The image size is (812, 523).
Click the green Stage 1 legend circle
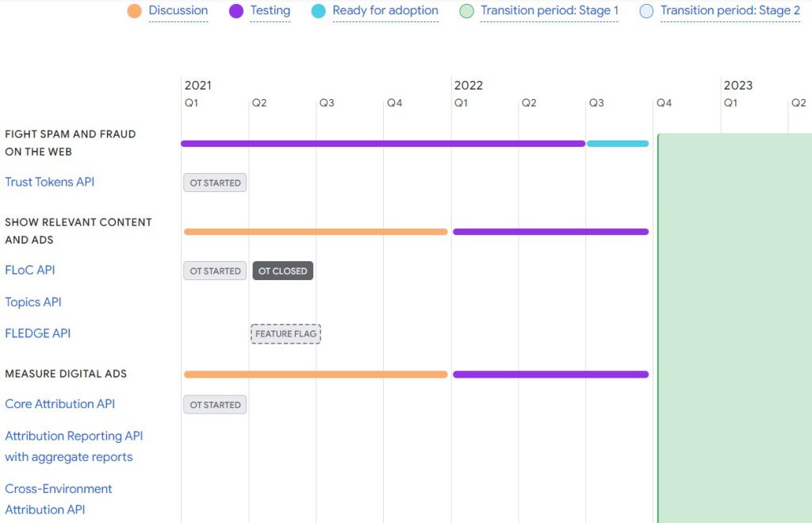tap(467, 11)
